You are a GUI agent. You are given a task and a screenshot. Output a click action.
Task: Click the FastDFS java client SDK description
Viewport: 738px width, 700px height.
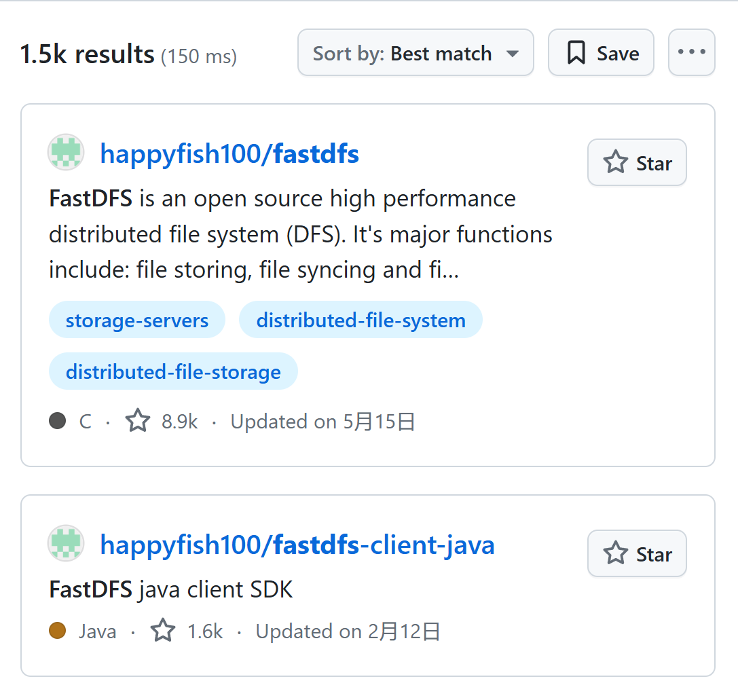171,589
